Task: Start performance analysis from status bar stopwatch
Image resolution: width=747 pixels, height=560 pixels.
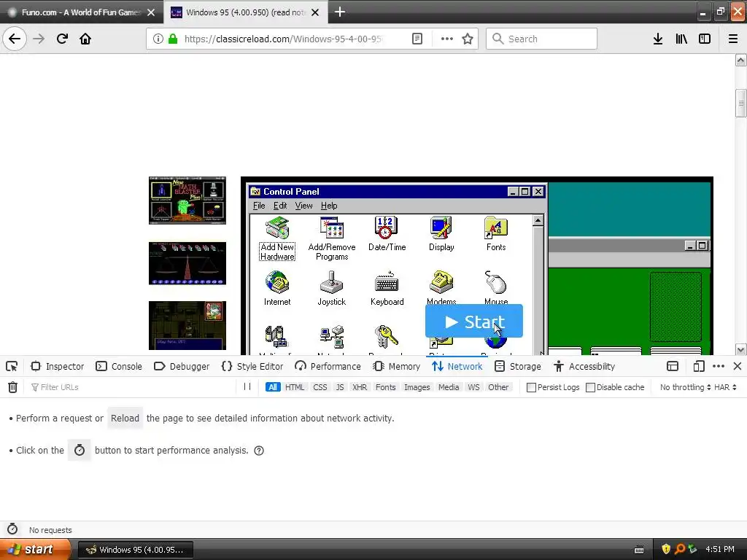Action: coord(12,529)
